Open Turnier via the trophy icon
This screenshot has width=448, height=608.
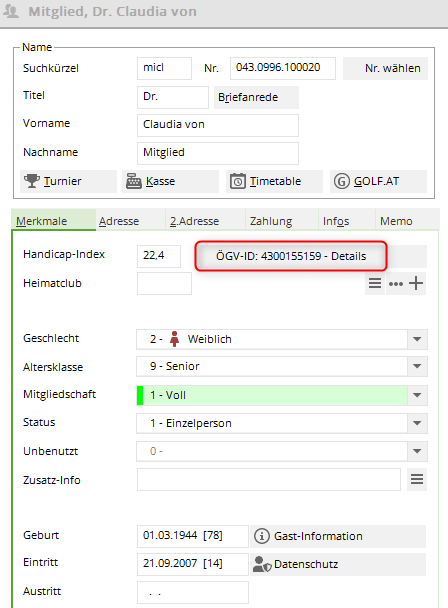tap(32, 181)
